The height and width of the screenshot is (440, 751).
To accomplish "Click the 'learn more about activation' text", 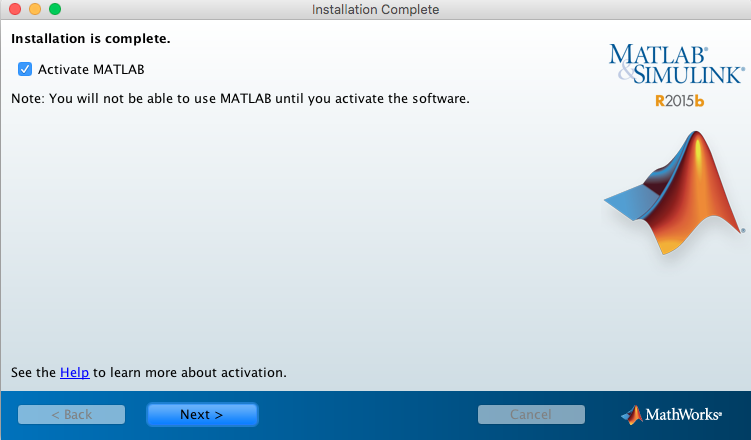I will coord(190,372).
